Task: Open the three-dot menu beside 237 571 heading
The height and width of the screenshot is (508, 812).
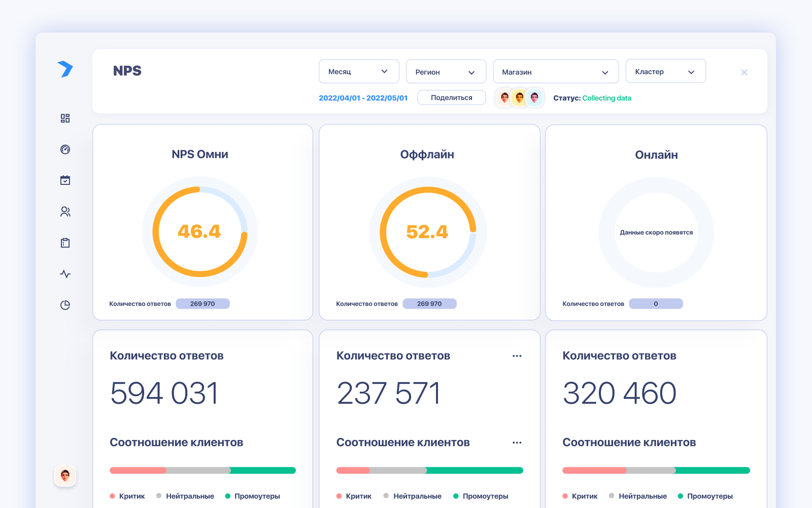Action: tap(517, 356)
